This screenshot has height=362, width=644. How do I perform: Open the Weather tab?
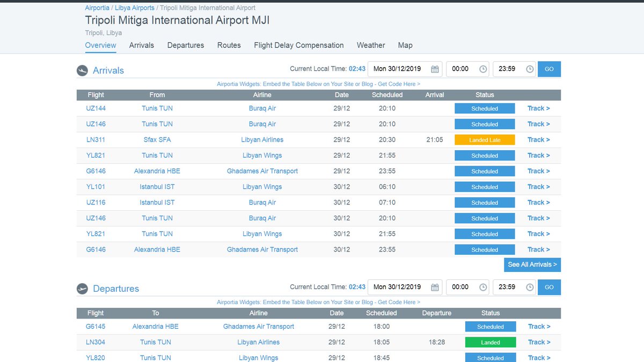371,46
